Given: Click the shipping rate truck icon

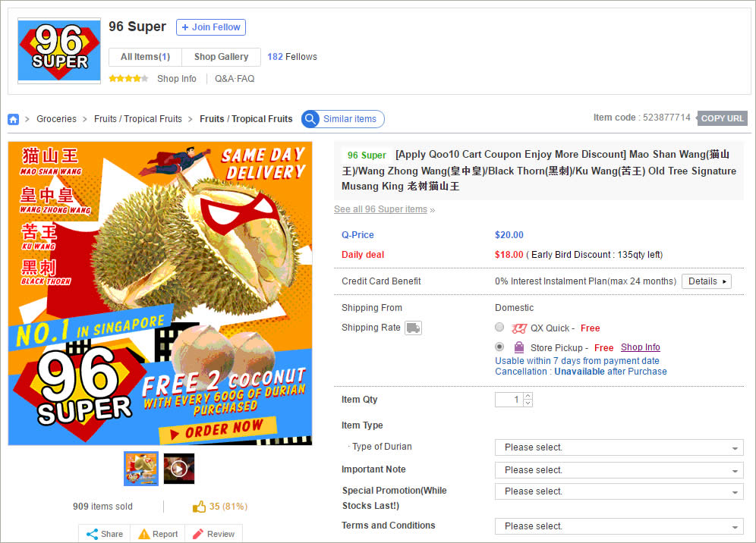Looking at the screenshot, I should 413,328.
